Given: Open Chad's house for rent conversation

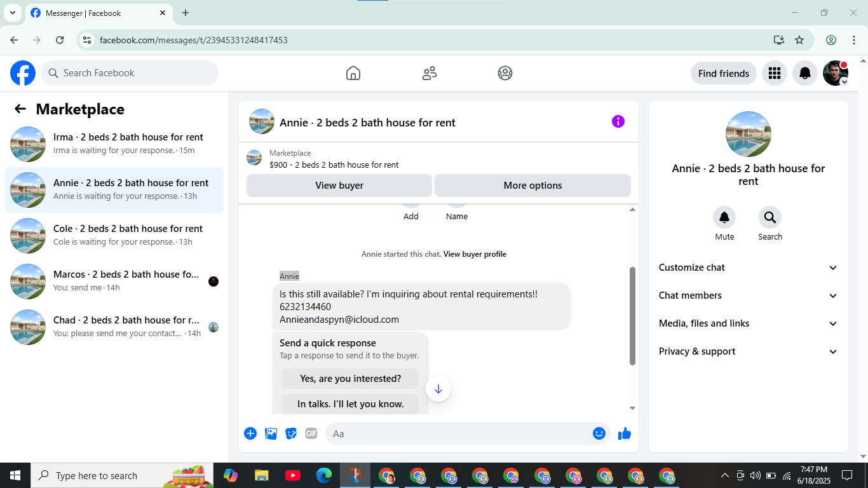Looking at the screenshot, I should 114,327.
